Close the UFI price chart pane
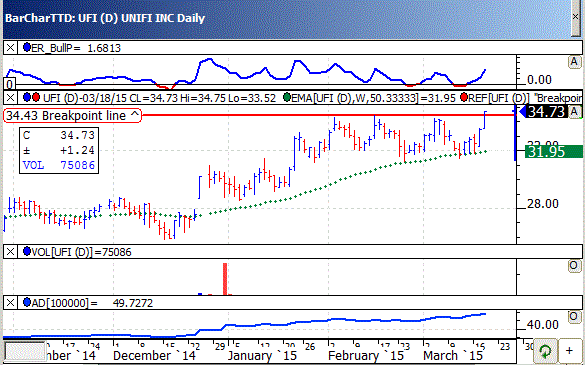 pyautogui.click(x=10, y=98)
